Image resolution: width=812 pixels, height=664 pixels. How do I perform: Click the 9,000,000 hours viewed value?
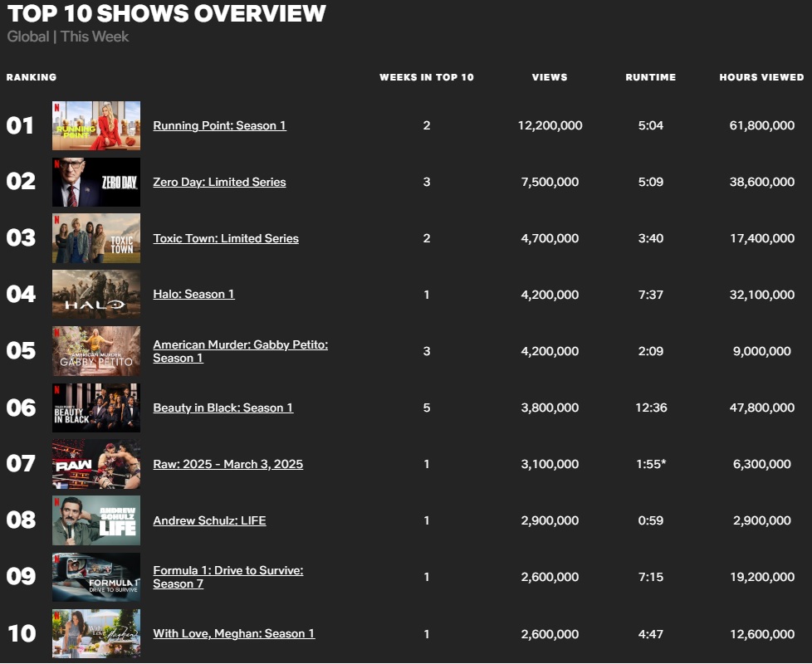click(761, 351)
